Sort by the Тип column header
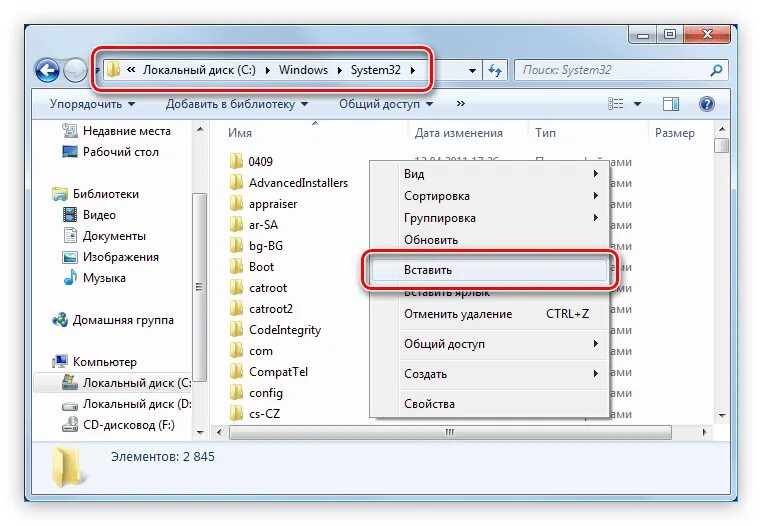This screenshot has height=526, width=762. 589,133
